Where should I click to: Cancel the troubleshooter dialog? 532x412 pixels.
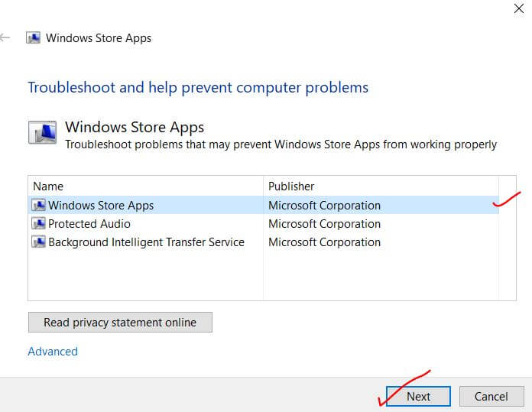tap(491, 396)
